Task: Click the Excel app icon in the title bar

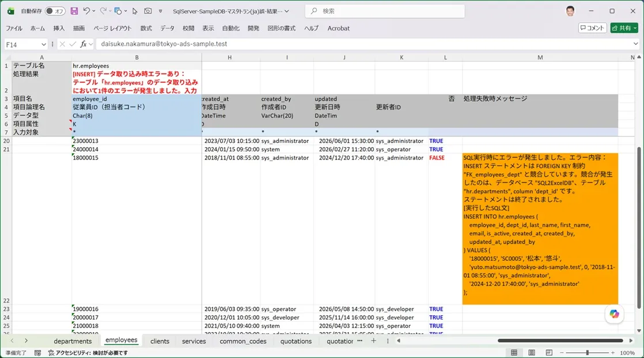Action: 11,11
